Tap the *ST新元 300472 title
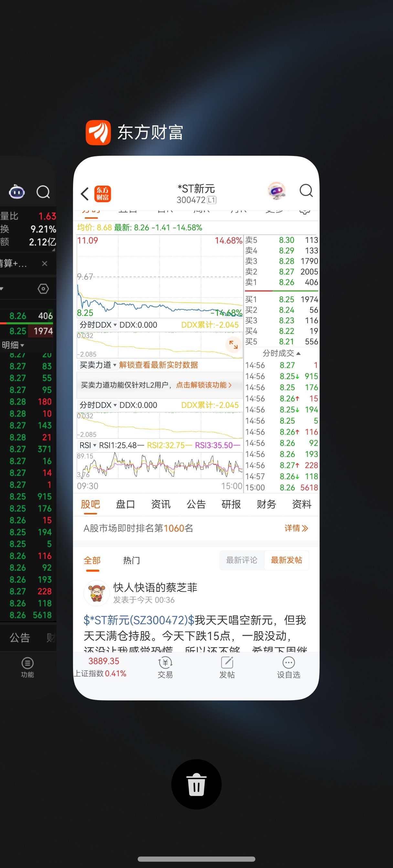 [196, 194]
